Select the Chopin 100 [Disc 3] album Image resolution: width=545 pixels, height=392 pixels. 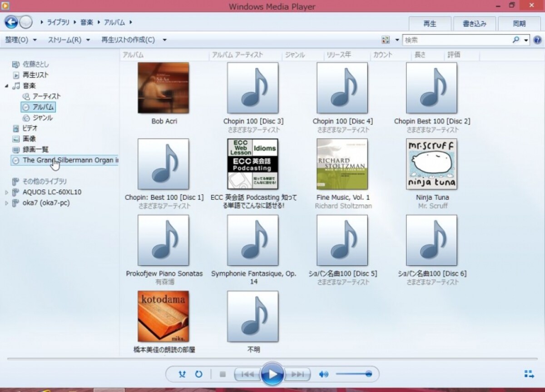click(253, 88)
